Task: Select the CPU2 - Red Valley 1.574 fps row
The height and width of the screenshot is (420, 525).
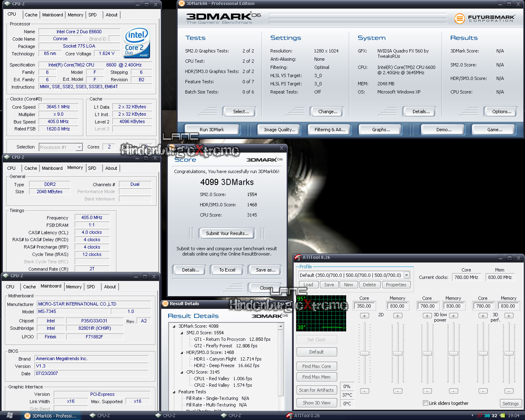Action: tap(223, 386)
